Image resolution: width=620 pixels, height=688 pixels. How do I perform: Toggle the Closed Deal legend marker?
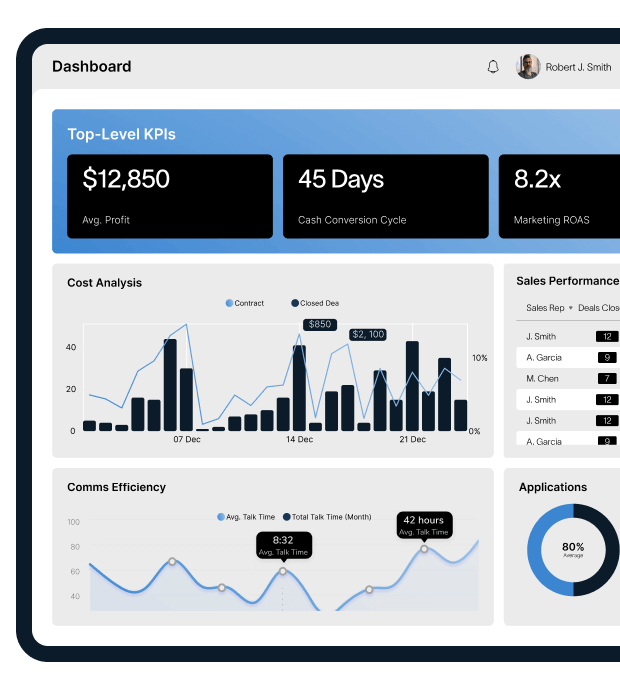pos(295,303)
